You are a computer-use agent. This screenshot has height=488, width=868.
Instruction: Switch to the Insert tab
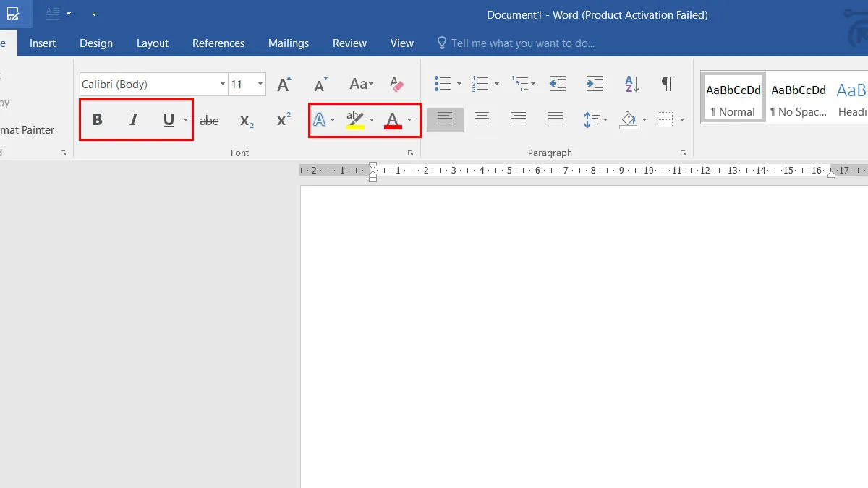tap(43, 43)
